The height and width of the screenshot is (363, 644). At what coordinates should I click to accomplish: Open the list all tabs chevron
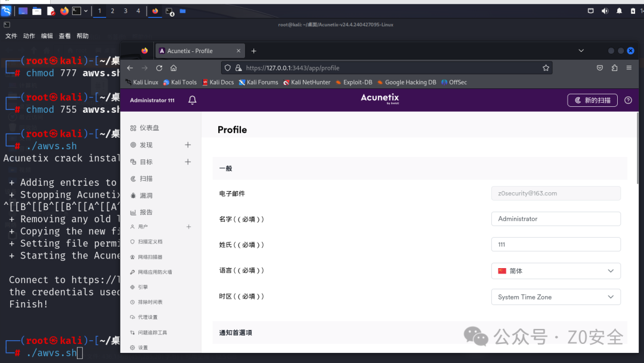coord(581,51)
